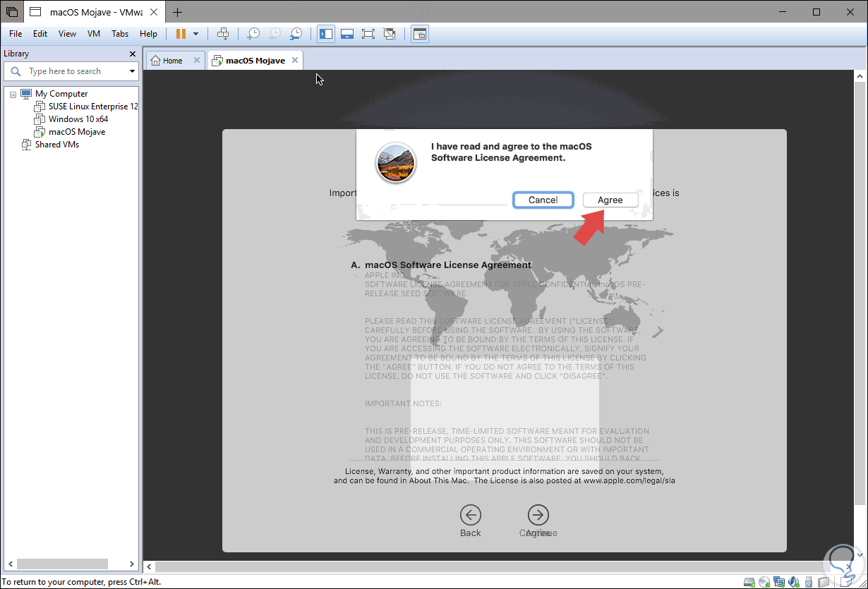Pause the virtual machine with orange pause icon
The image size is (868, 589).
181,34
